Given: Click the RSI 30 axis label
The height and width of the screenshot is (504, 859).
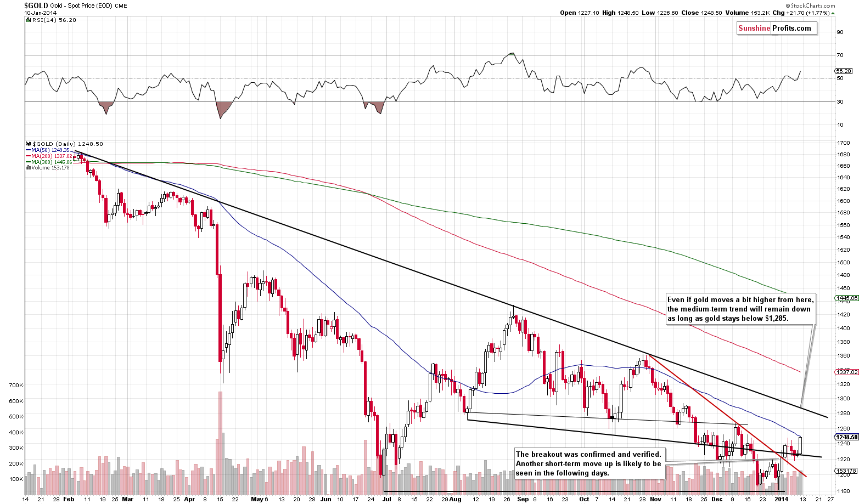Looking at the screenshot, I should (x=840, y=101).
